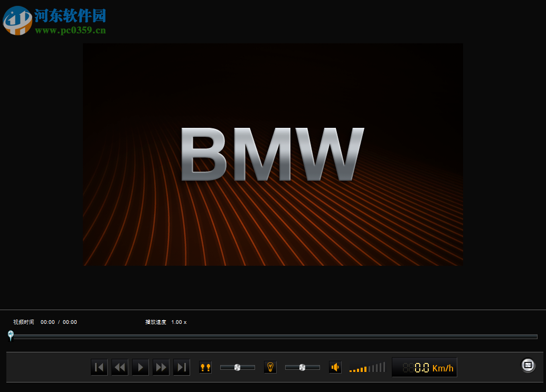Toggle the lamp illumination control

(x=270, y=367)
